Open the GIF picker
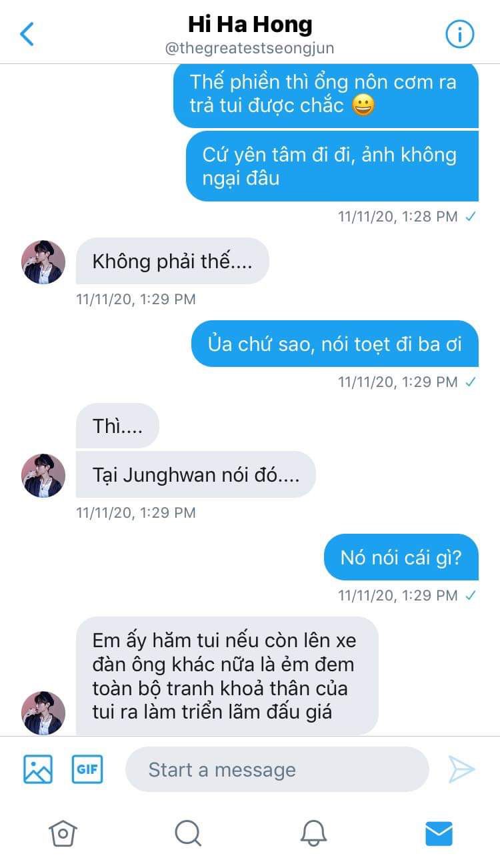The width and height of the screenshot is (500, 868). pos(87,769)
